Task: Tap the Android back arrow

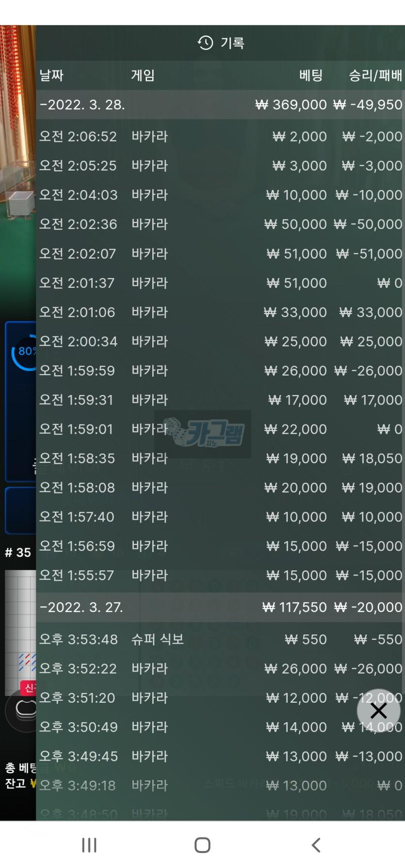Action: coord(316,845)
